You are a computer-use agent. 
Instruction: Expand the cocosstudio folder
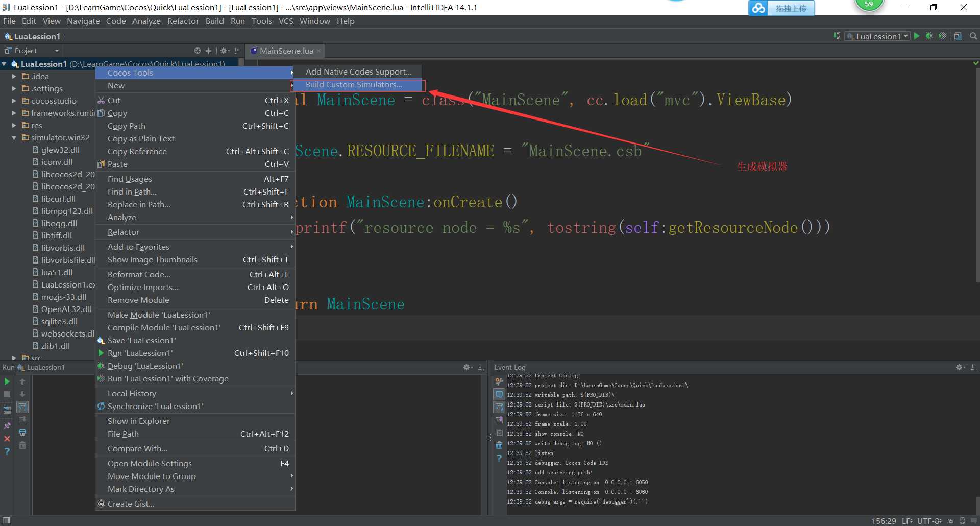[14, 101]
